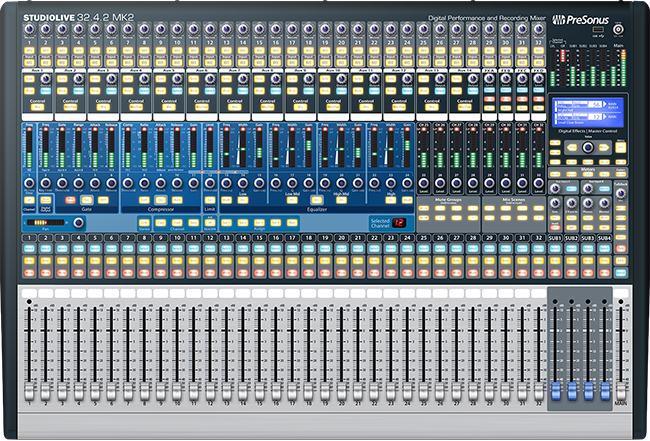Assign selected channel to Main
This screenshot has height=441, width=650.
[292, 223]
